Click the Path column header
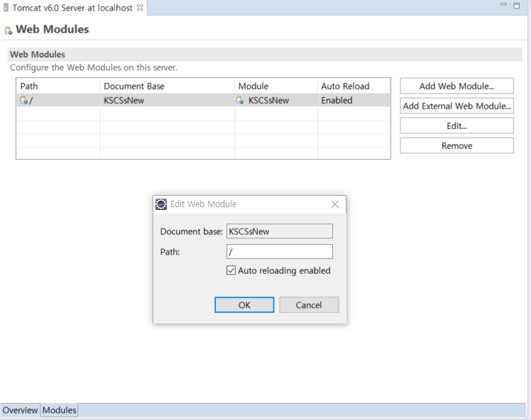The image size is (531, 420). point(58,86)
